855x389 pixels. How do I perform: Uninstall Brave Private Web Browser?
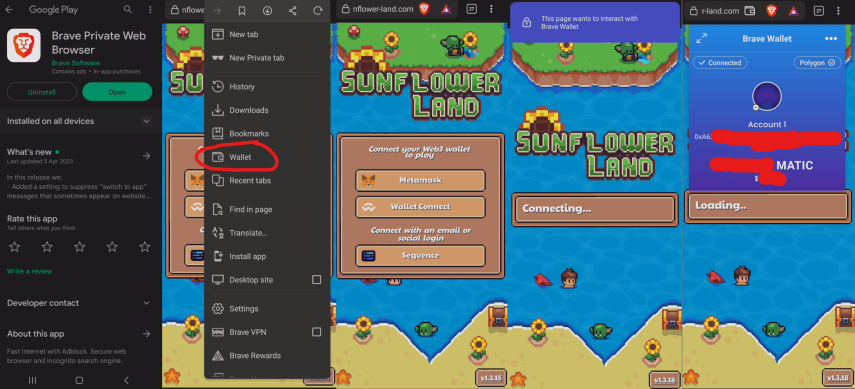[x=42, y=92]
